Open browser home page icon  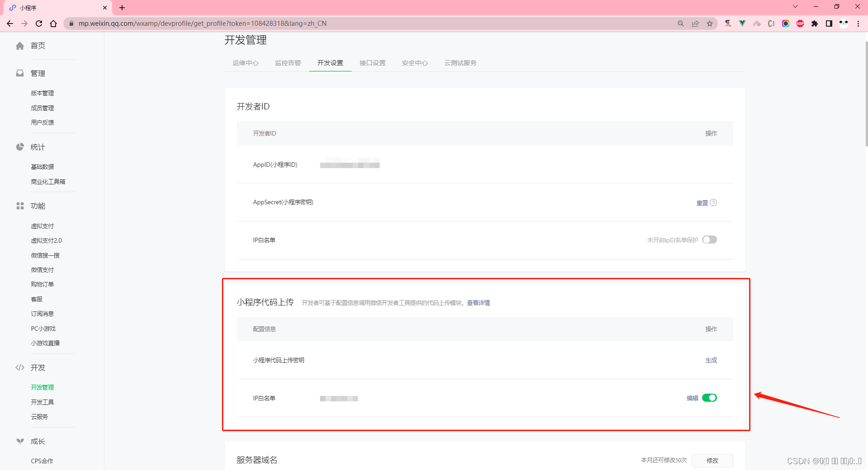tap(53, 23)
